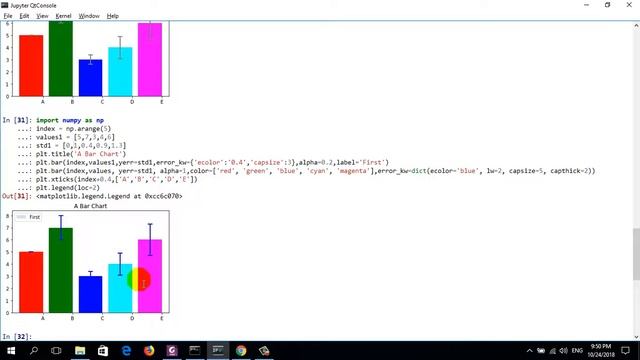Viewport: 640px width, 360px height.
Task: Click the plt.title('A Bar Chart') line
Action: pos(81,154)
